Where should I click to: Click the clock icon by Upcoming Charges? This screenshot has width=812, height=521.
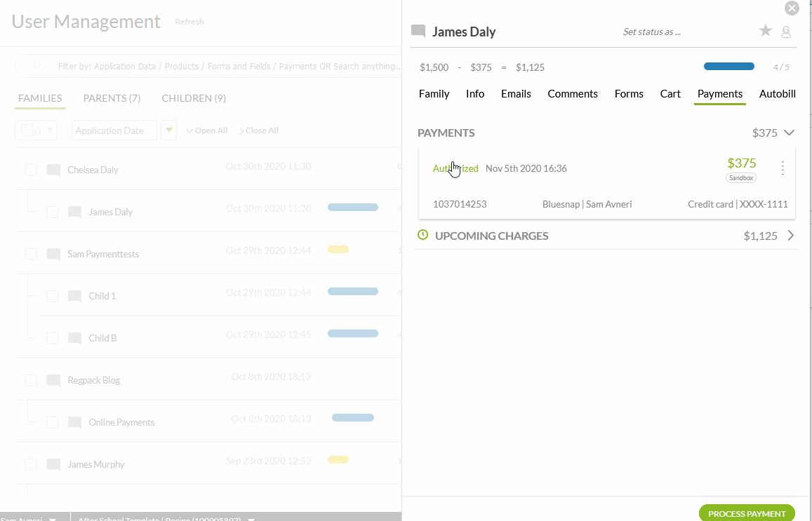[422, 235]
